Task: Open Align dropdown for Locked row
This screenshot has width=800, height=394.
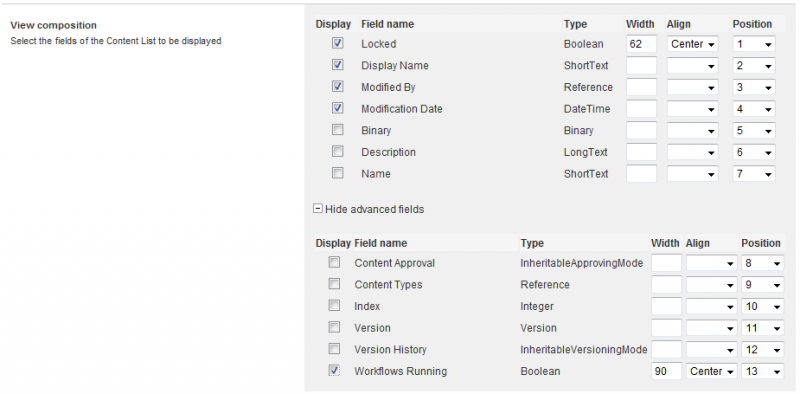Action: click(x=692, y=44)
